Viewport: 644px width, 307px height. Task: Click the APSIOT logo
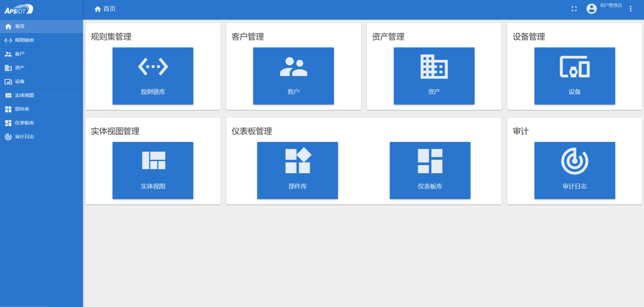point(19,9)
